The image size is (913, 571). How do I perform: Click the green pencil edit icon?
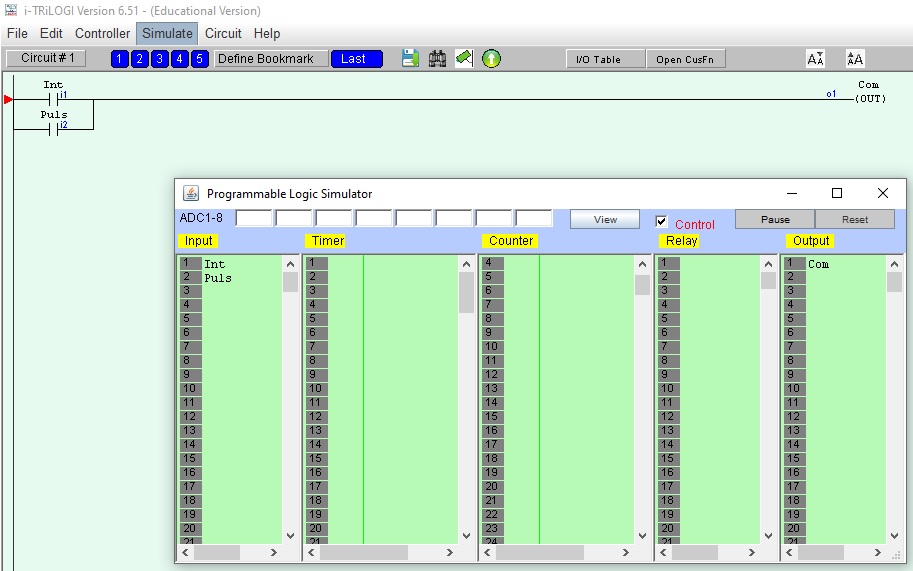[x=464, y=59]
